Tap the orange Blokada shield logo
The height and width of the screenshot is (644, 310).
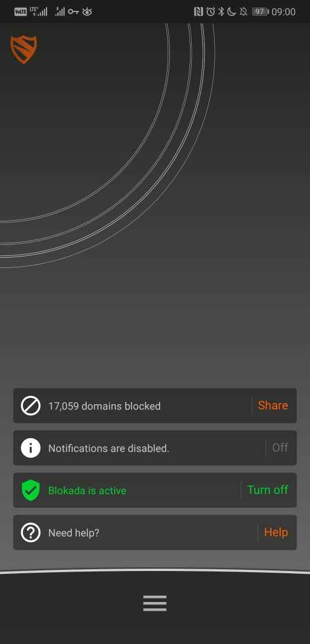coord(24,49)
